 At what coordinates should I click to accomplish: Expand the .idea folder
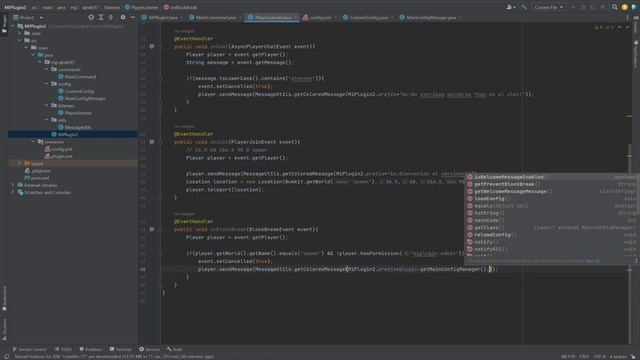20,33
